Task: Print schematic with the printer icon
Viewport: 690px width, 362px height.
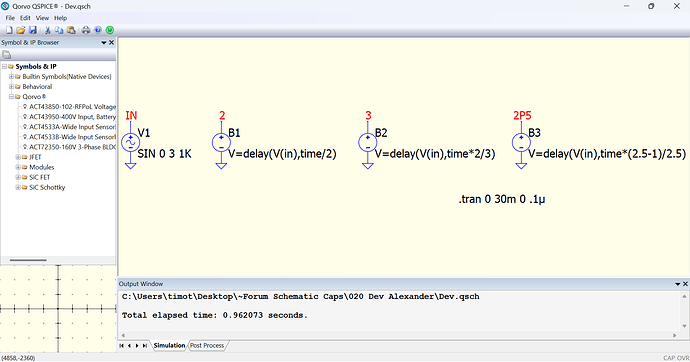Action: [x=86, y=30]
